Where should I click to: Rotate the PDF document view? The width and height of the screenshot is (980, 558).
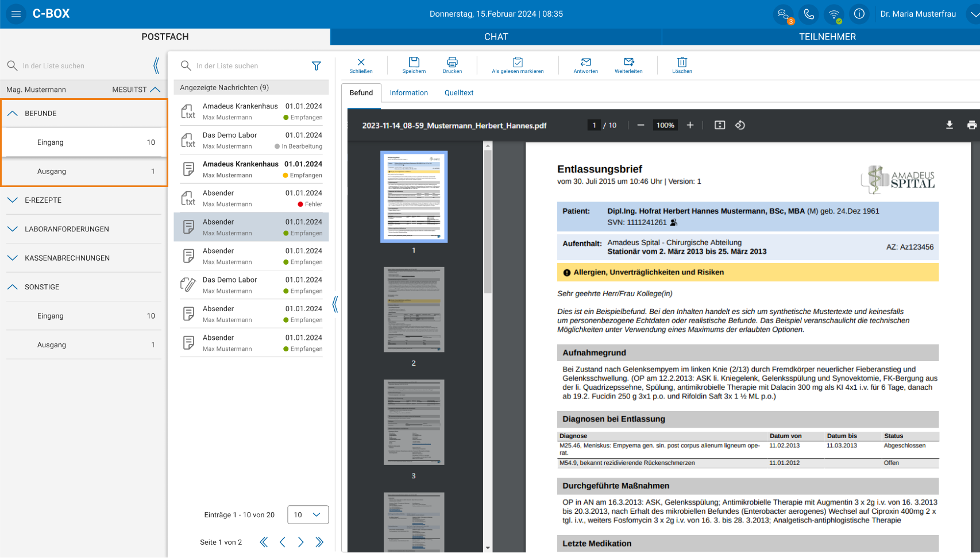click(x=740, y=125)
